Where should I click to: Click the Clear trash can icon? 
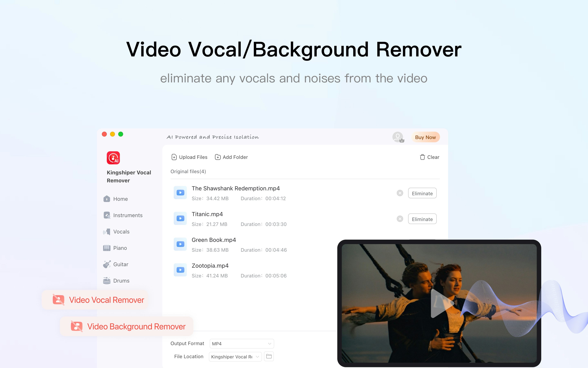tap(423, 157)
